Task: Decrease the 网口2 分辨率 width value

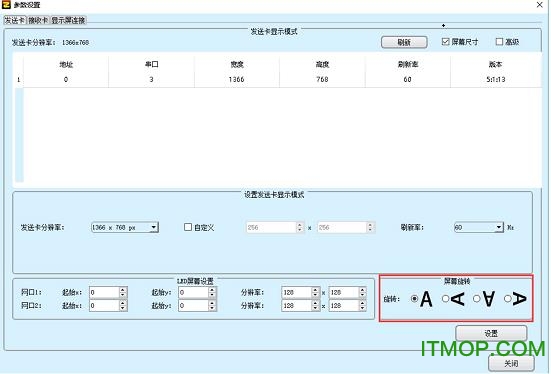Action: [x=315, y=308]
